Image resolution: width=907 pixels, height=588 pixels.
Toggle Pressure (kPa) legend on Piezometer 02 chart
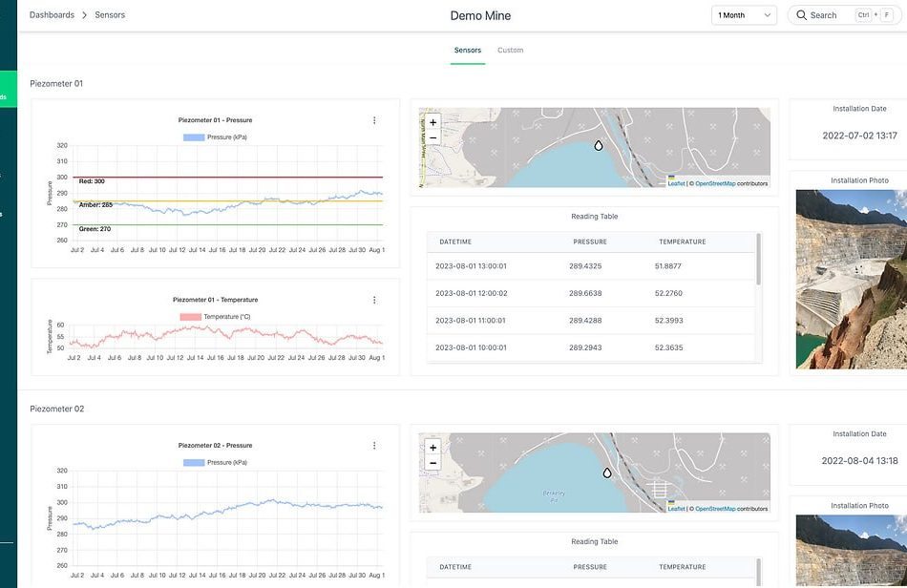(214, 462)
